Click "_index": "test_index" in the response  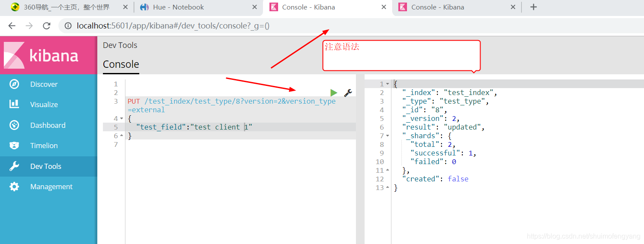point(449,92)
